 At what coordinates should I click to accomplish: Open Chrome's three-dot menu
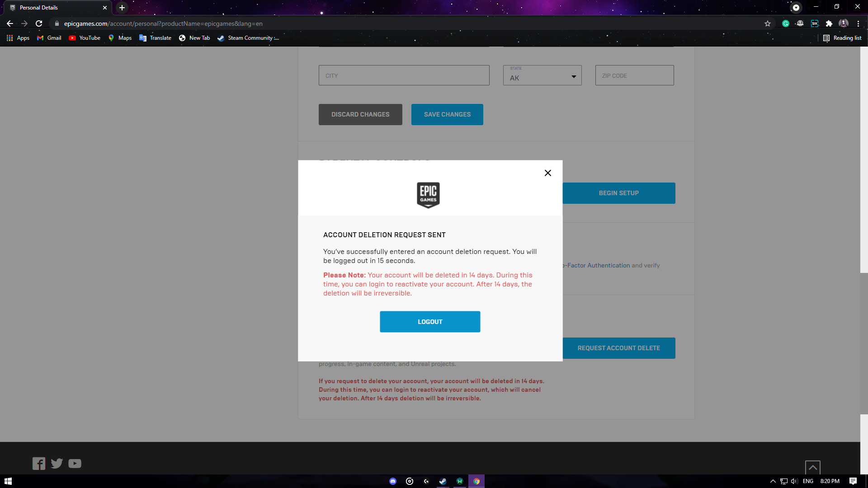tap(858, 23)
